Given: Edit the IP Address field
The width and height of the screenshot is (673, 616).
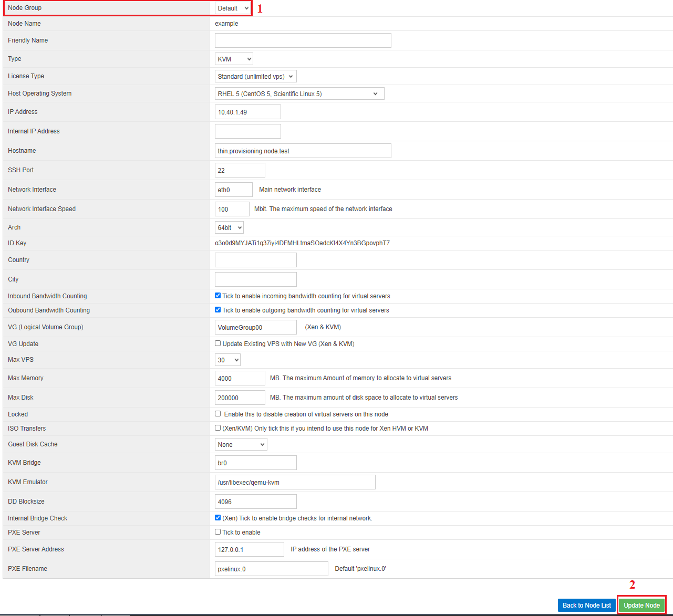Looking at the screenshot, I should (x=248, y=112).
